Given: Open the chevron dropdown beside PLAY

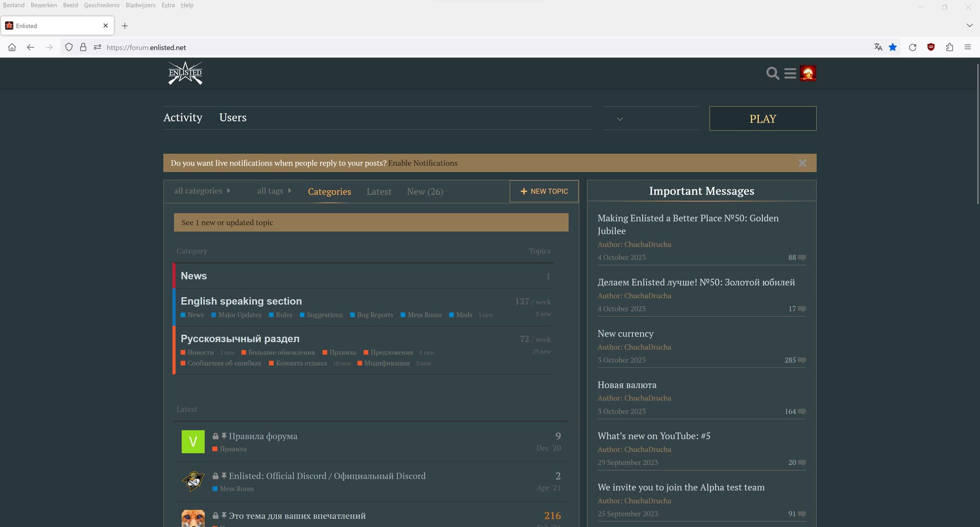Looking at the screenshot, I should (620, 119).
